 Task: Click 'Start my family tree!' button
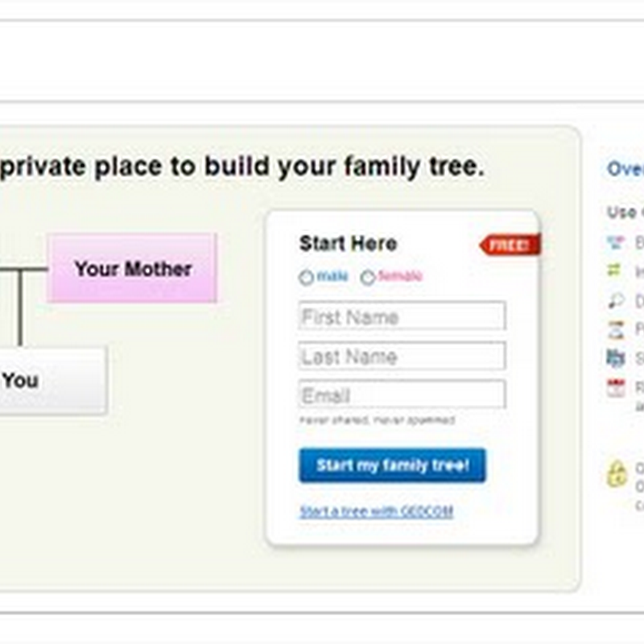coord(392,465)
